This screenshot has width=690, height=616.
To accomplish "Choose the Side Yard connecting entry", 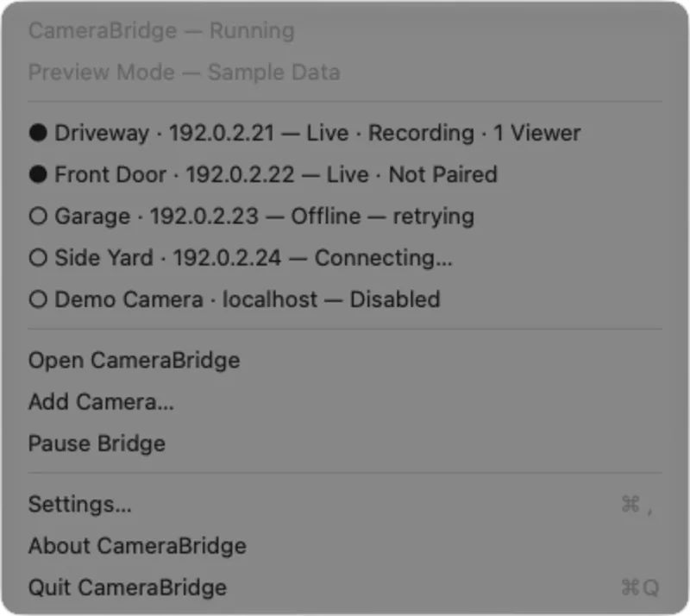I will point(345,258).
